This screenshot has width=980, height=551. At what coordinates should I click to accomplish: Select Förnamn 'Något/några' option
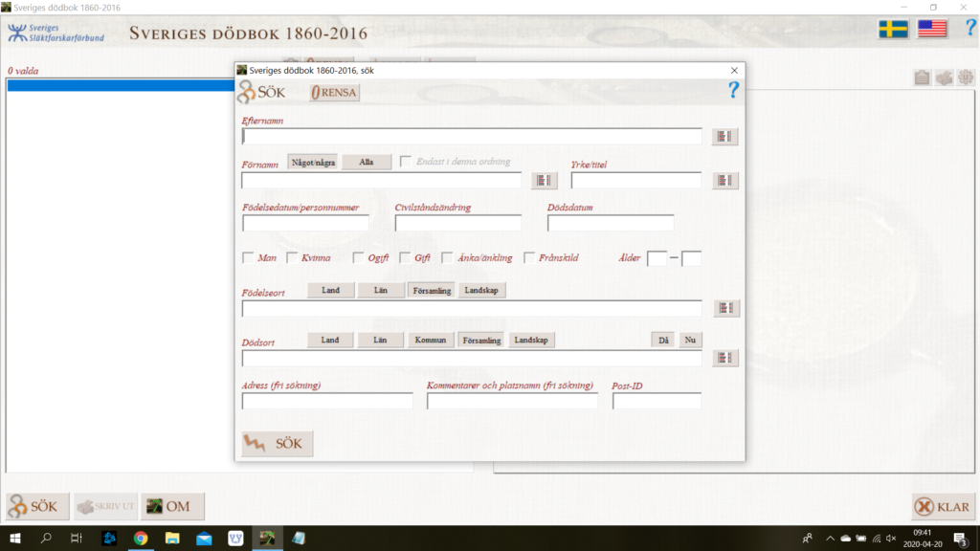(x=313, y=163)
